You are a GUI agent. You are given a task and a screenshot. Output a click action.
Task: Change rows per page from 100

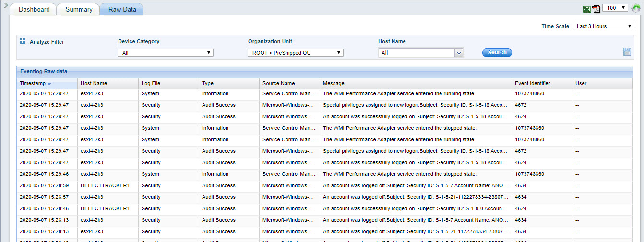pyautogui.click(x=615, y=8)
